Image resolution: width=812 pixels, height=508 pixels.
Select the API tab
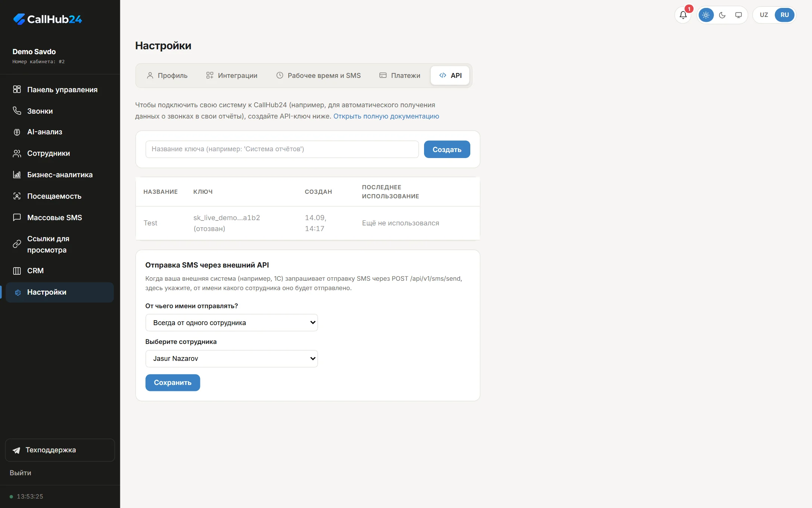coord(450,76)
